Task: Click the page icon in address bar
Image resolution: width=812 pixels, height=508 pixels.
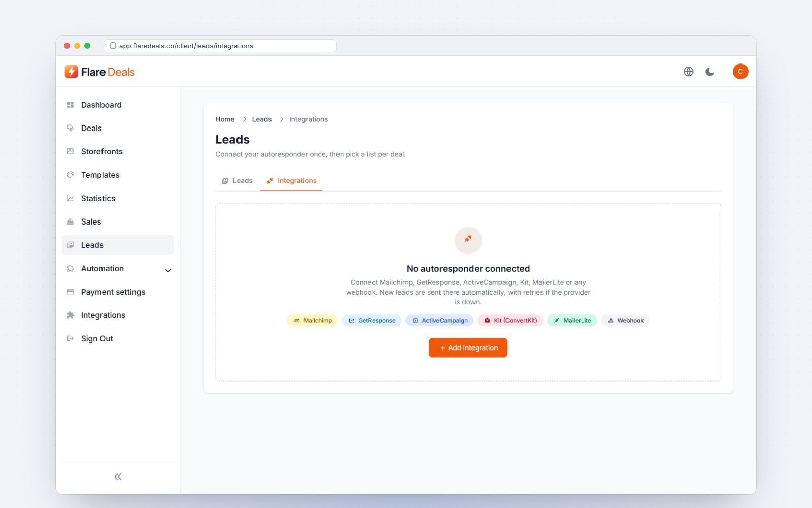Action: [x=113, y=46]
